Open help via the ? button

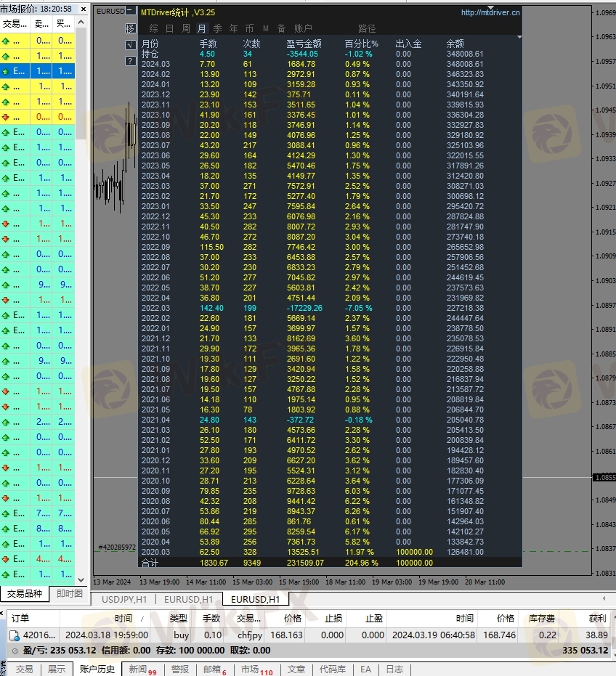pos(130,61)
